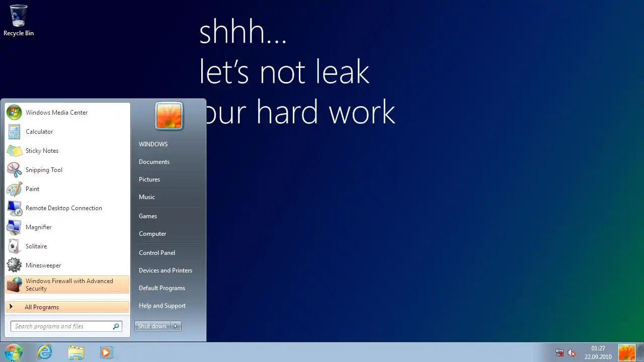
Task: Click the Windows Media Center icon
Action: tap(14, 113)
